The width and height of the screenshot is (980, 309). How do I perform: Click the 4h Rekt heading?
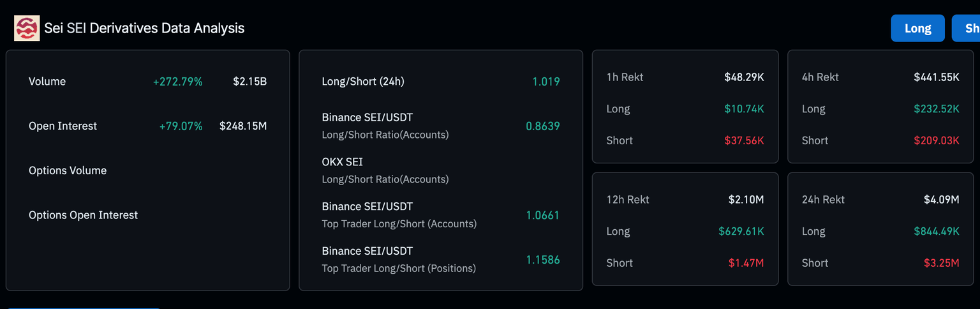click(820, 77)
